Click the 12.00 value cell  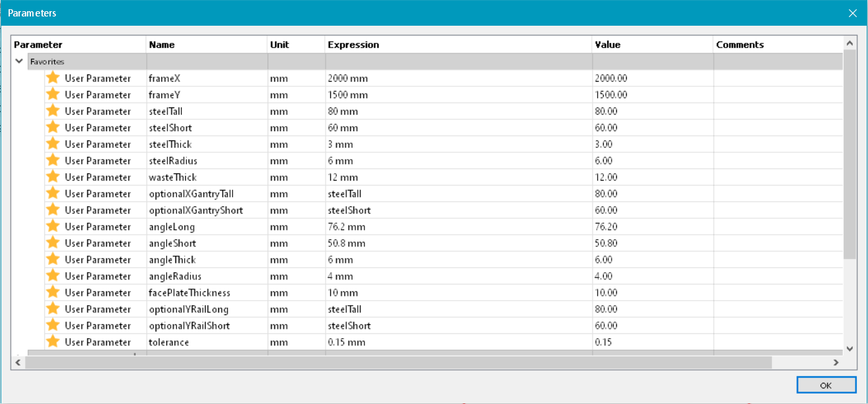(x=652, y=177)
